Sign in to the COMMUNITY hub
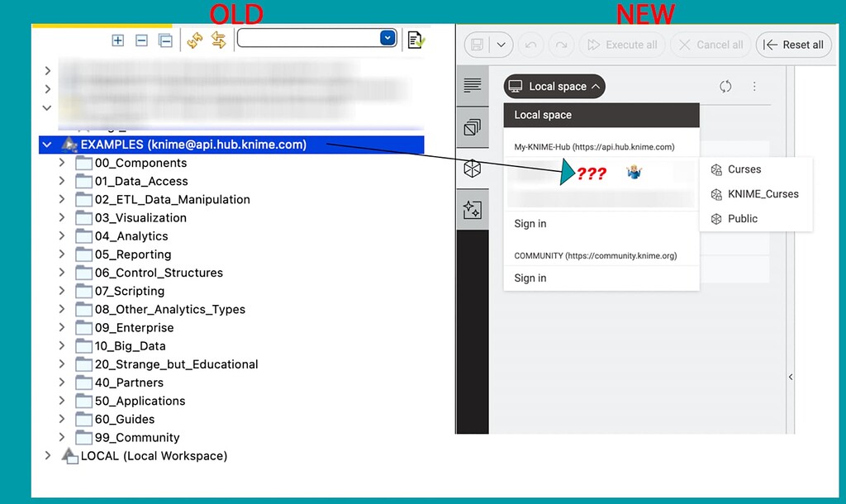846x504 pixels. pyautogui.click(x=530, y=278)
